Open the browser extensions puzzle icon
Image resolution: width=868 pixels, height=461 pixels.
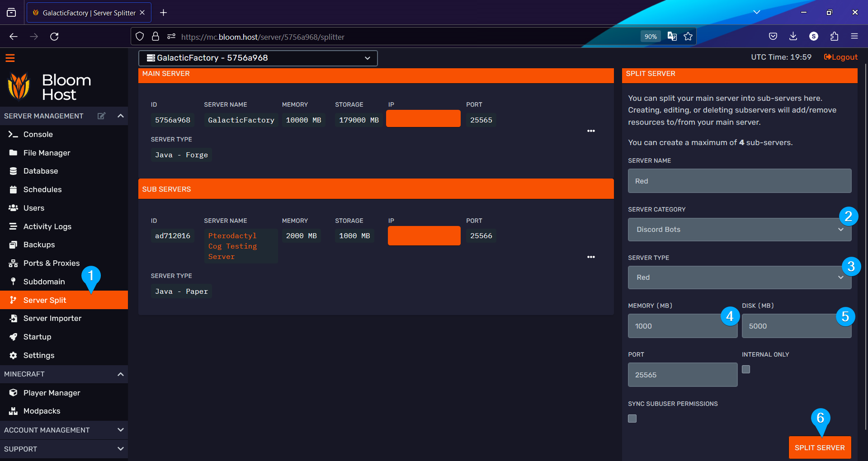click(834, 37)
